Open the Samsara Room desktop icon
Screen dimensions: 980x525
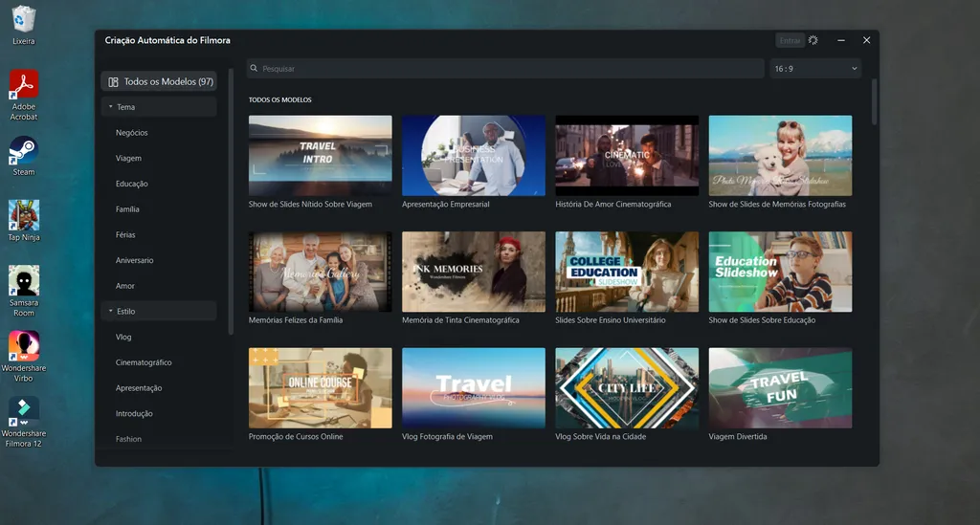pyautogui.click(x=24, y=281)
